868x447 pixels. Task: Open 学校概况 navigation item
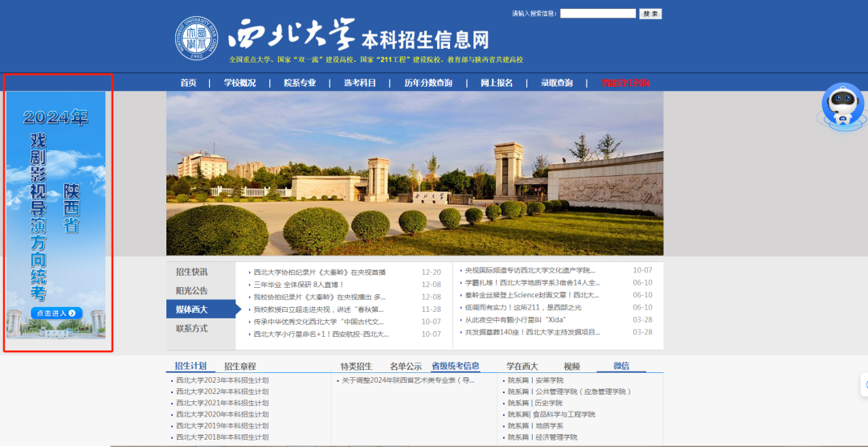(240, 83)
